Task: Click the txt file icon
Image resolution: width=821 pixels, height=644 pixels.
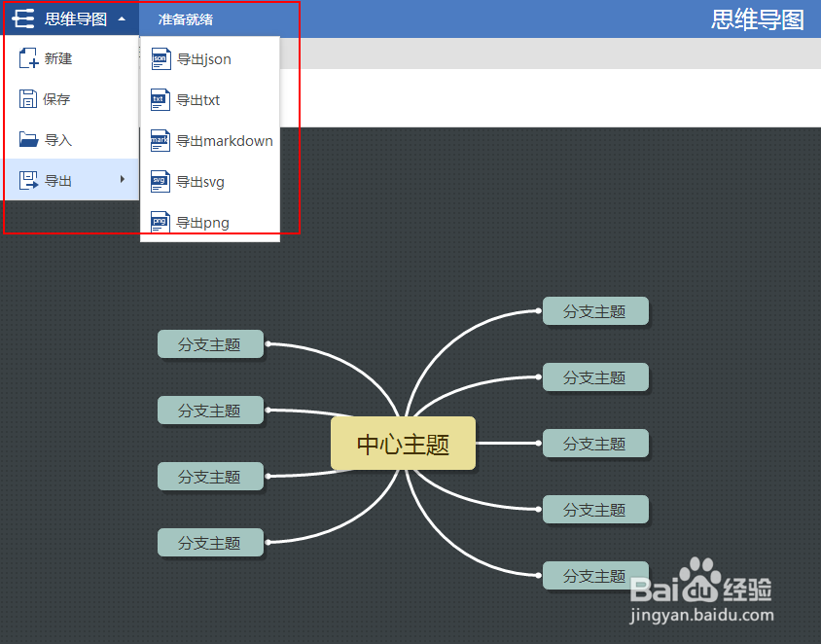Action: tap(161, 99)
